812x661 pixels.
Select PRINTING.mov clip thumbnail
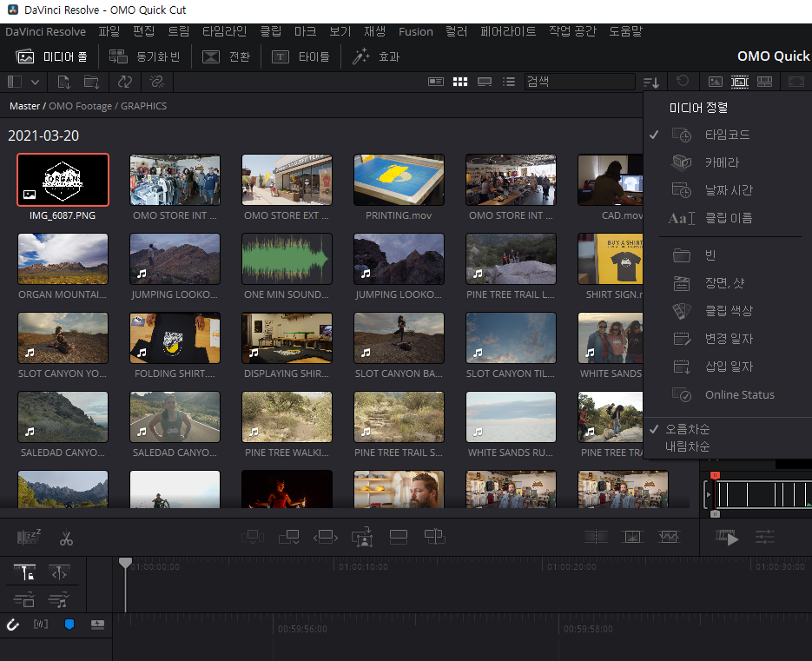click(x=399, y=180)
